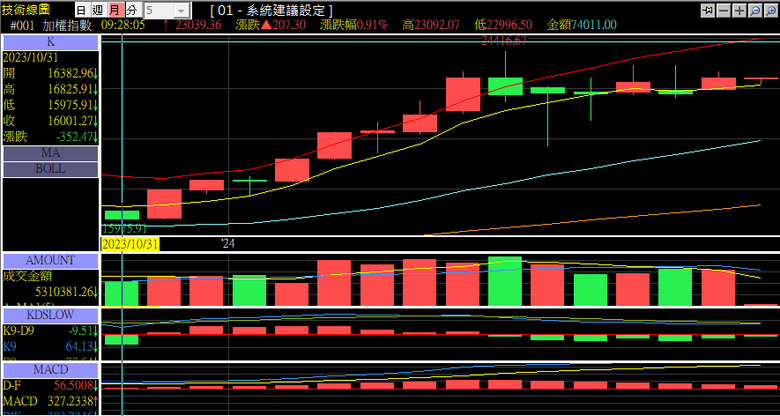Click the KDSLOW panel header
This screenshot has width=780, height=416.
tap(51, 315)
